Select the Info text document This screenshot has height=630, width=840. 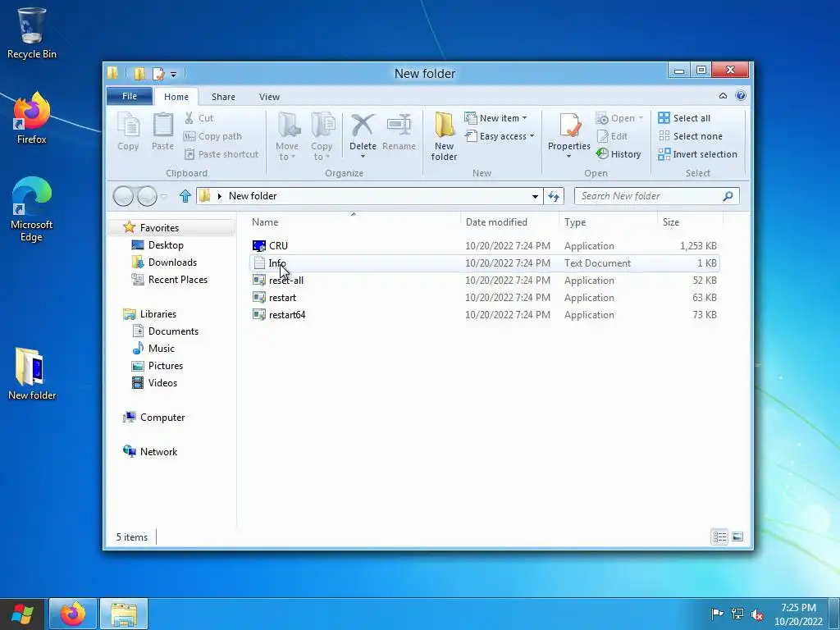[484, 263]
